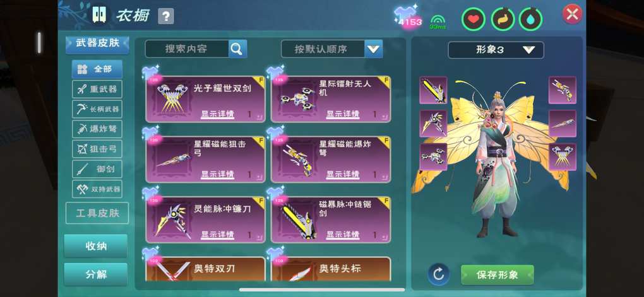
Task: Select equipped dual swords slot on right
Action: point(563,157)
